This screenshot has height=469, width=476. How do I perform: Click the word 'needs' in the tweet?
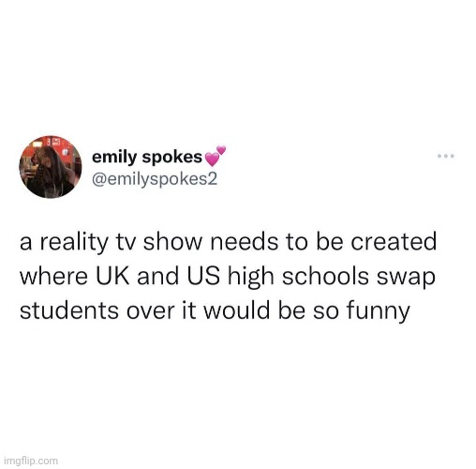coord(244,242)
